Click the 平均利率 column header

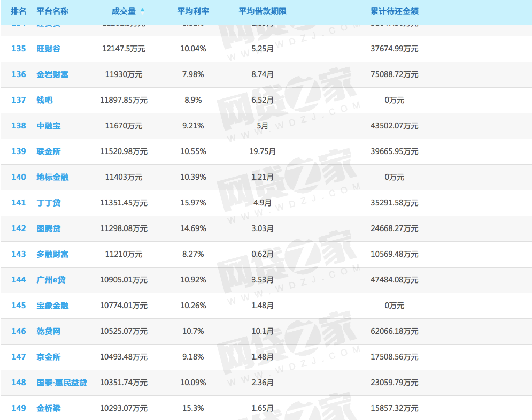pos(192,11)
